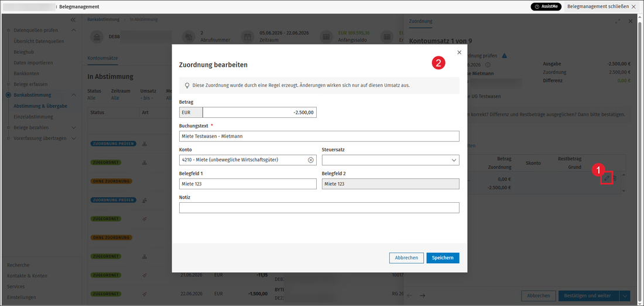Go to previous Kontoumsatz with left arrow
Screen dimensions: 644x306
(409, 295)
